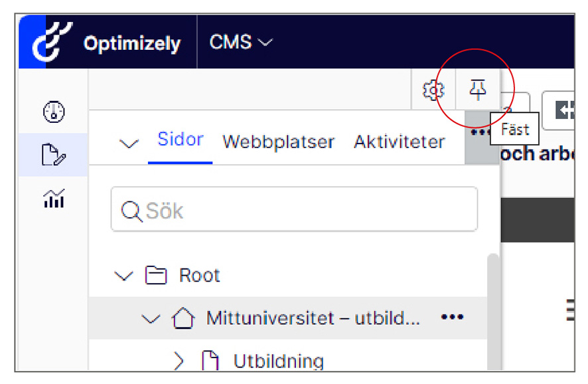Pin the navigation pane with pin icon
588x384 pixels.
478,90
